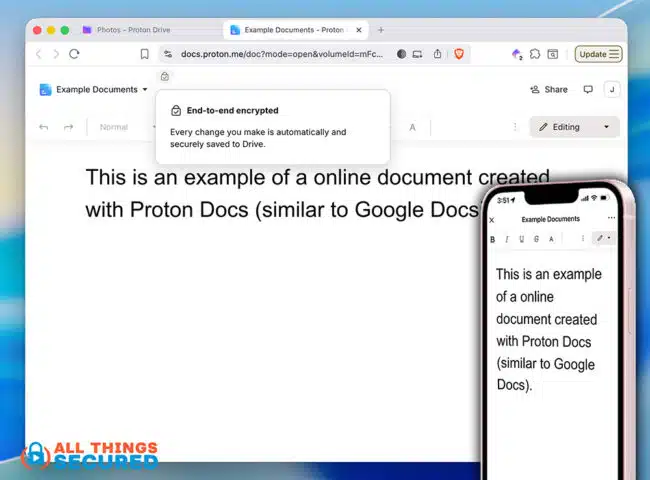The width and height of the screenshot is (650, 480).
Task: Click the Update browser button
Action: [598, 54]
